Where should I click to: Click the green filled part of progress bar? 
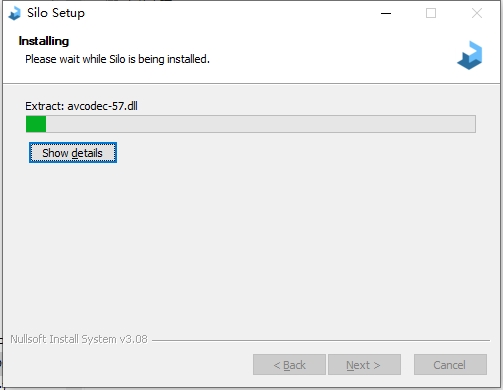(36, 124)
